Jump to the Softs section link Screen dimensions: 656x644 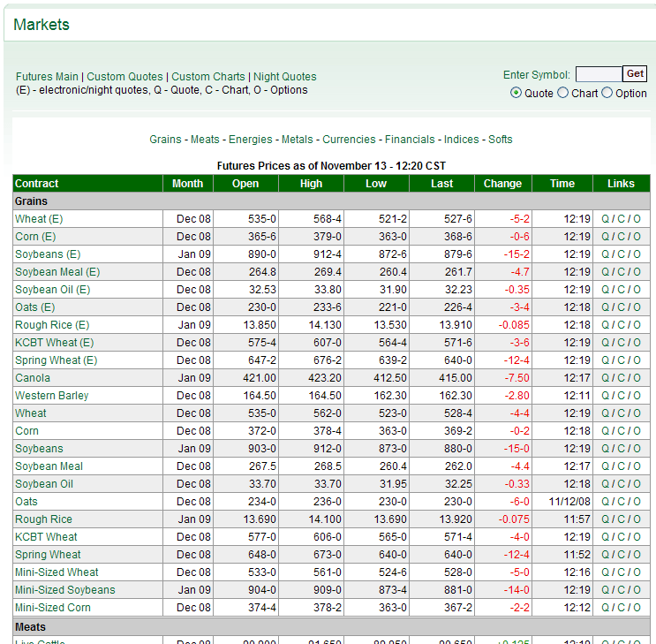(501, 140)
